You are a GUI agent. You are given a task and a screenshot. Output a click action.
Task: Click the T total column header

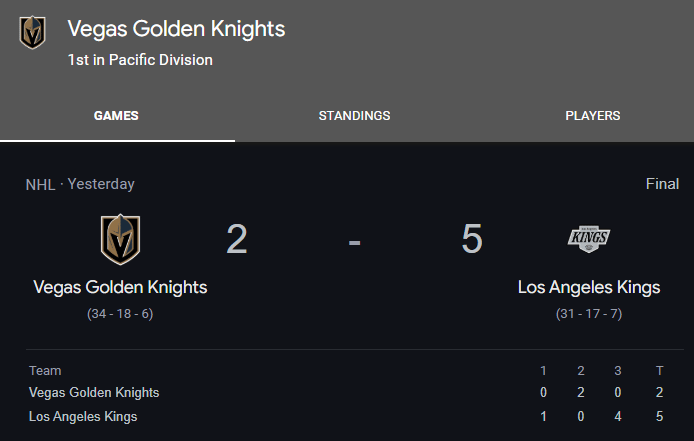(659, 371)
